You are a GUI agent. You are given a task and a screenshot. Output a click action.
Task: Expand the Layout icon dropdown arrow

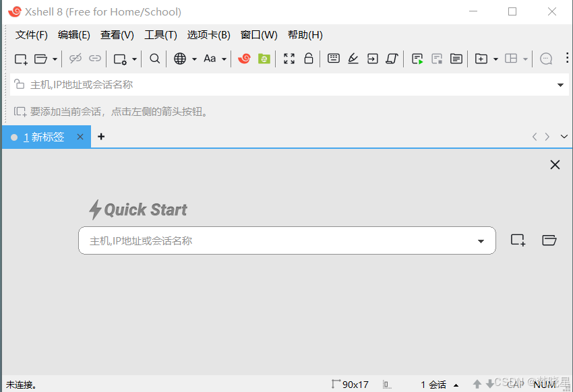[526, 59]
